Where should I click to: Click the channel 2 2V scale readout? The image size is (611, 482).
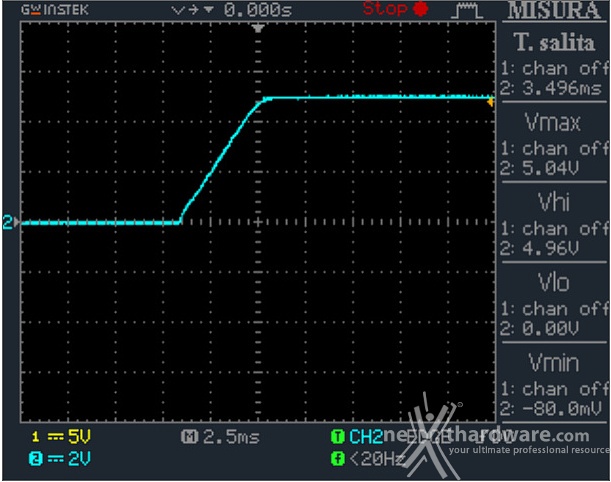point(79,459)
